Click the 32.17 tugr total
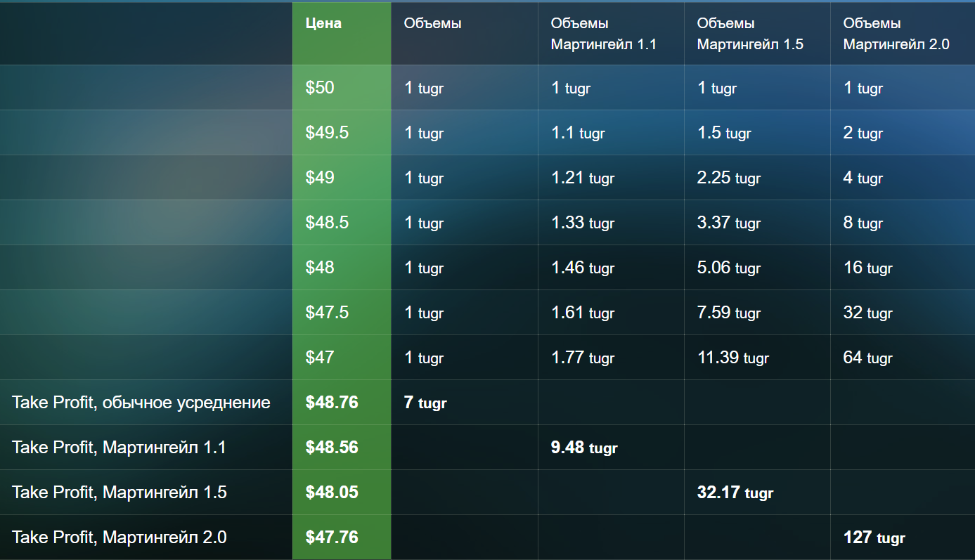The width and height of the screenshot is (975, 560). [735, 493]
